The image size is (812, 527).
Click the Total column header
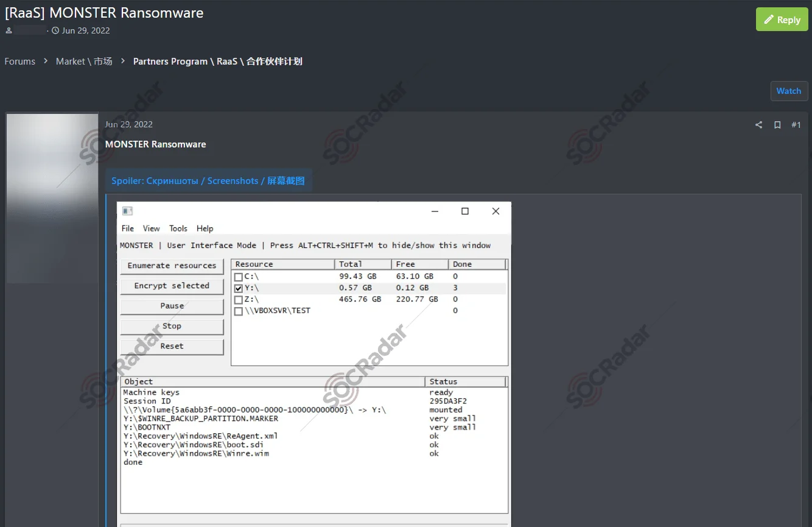(363, 264)
